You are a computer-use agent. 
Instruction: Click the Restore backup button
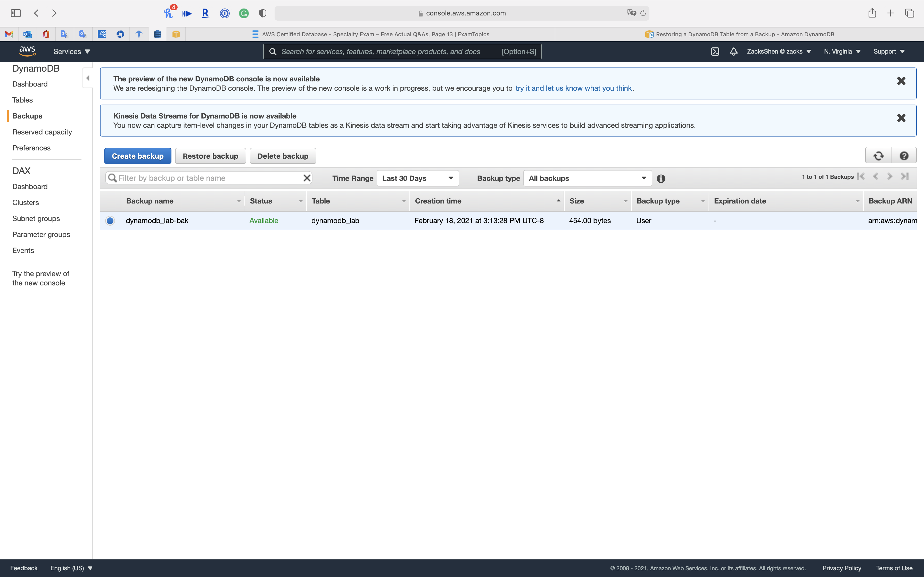pyautogui.click(x=210, y=156)
